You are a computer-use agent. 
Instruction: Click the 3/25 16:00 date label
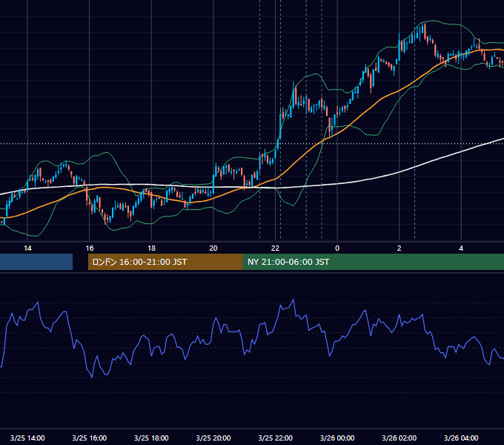tap(90, 438)
